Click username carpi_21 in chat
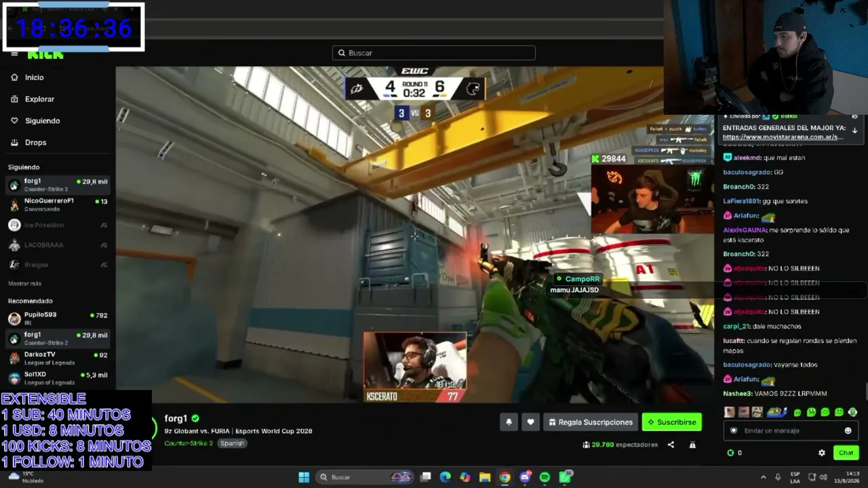 point(735,327)
